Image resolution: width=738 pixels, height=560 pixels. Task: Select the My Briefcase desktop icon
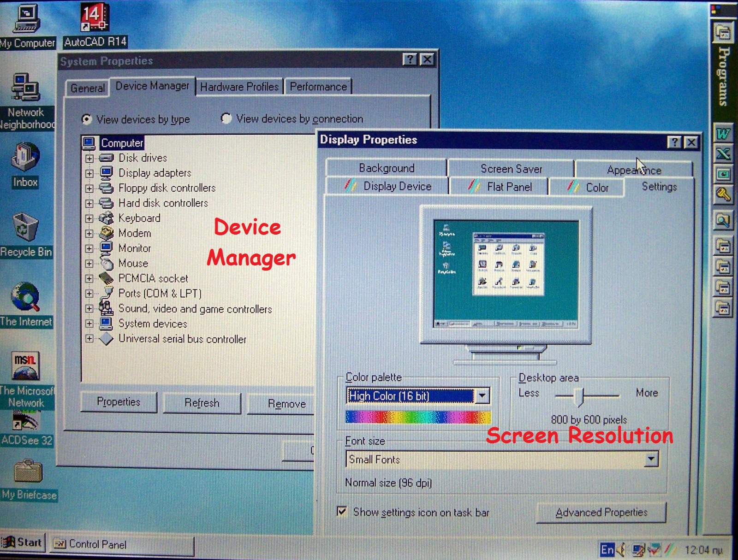[29, 480]
